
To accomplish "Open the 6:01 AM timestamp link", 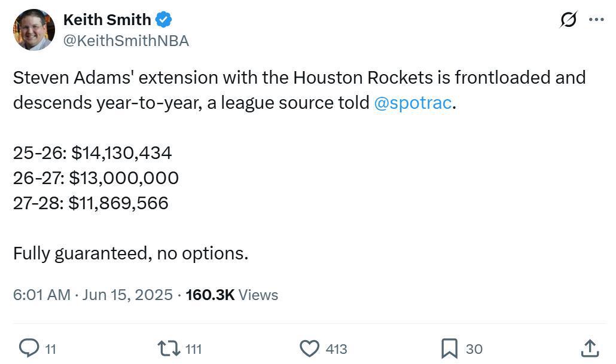I will [41, 295].
